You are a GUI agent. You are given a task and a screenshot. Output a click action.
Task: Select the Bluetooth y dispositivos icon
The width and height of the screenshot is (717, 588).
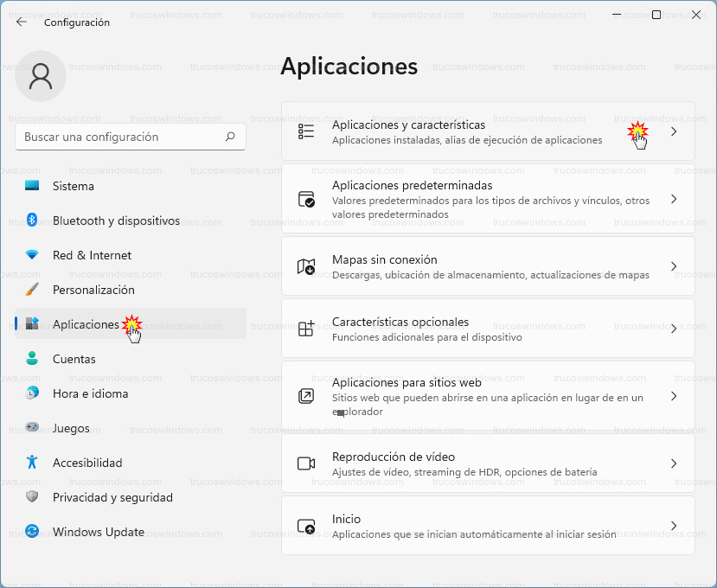coord(32,220)
